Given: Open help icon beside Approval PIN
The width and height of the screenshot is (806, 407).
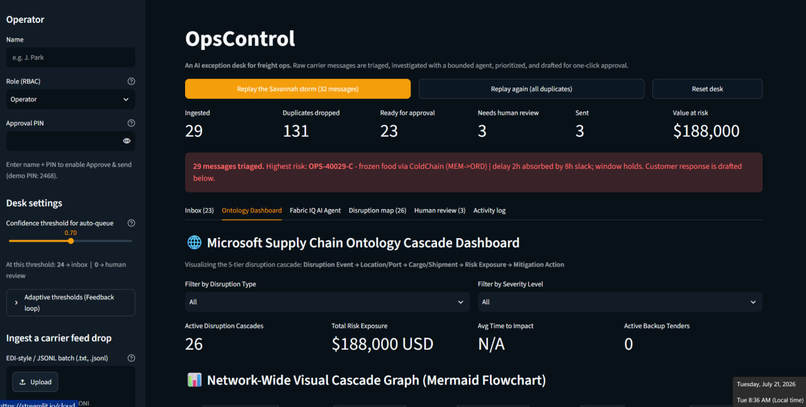Looking at the screenshot, I should [131, 123].
